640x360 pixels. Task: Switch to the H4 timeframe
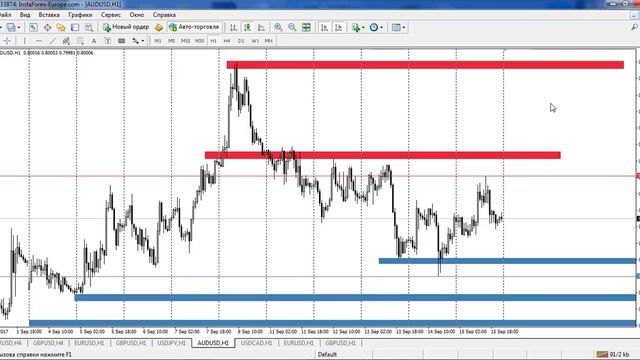click(x=227, y=41)
